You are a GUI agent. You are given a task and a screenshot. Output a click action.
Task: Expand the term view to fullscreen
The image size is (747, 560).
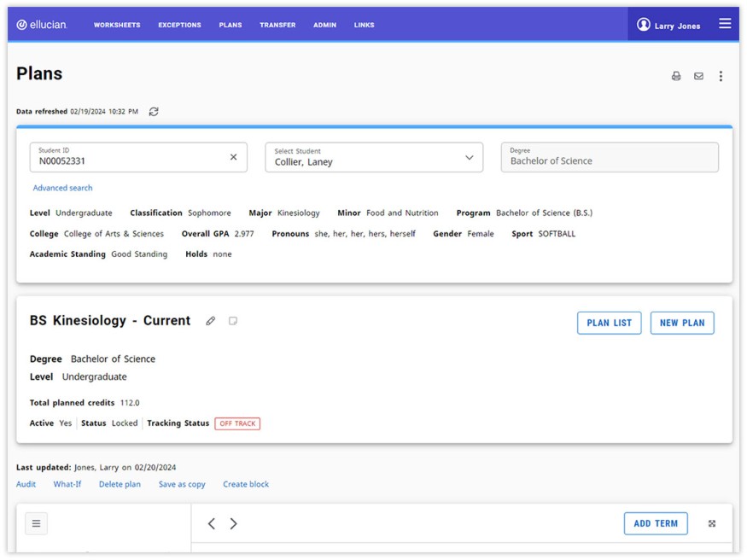click(x=712, y=523)
